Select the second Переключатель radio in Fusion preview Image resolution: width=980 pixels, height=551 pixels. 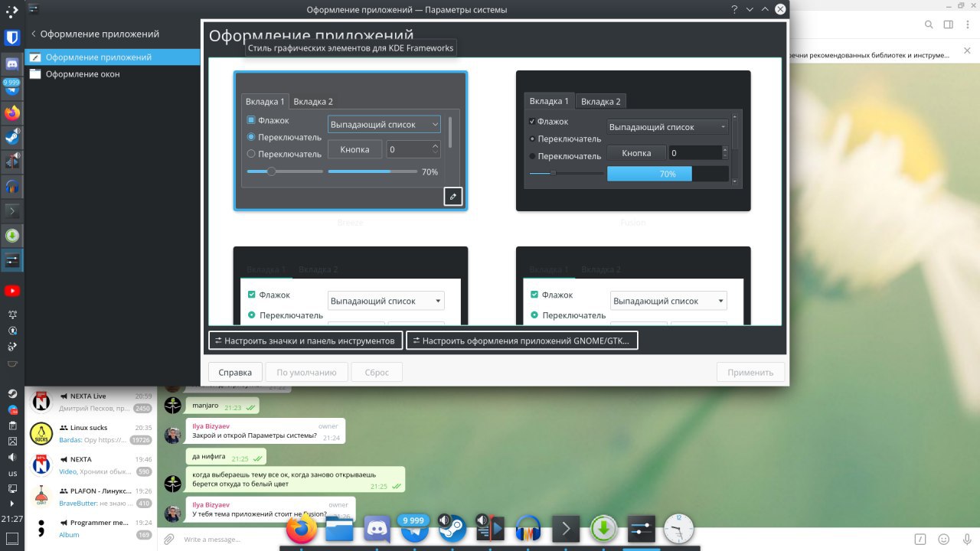(x=533, y=156)
